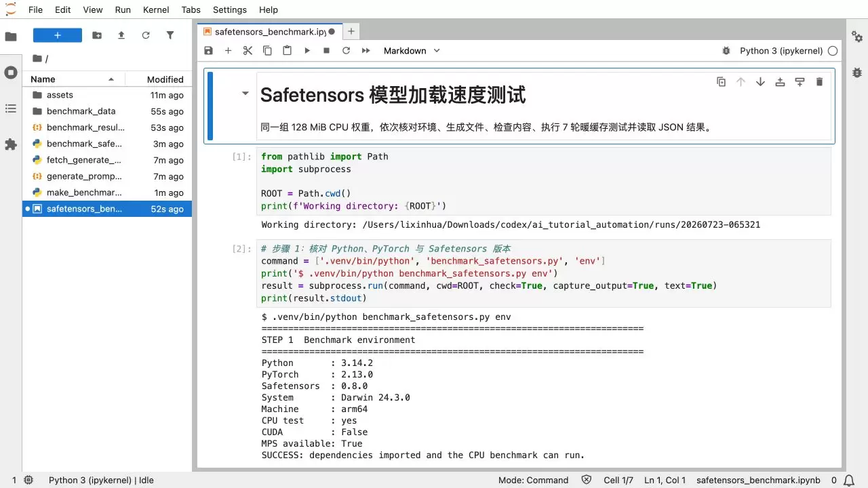868x488 pixels.
Task: Open the Kernel menu
Action: coord(157,9)
